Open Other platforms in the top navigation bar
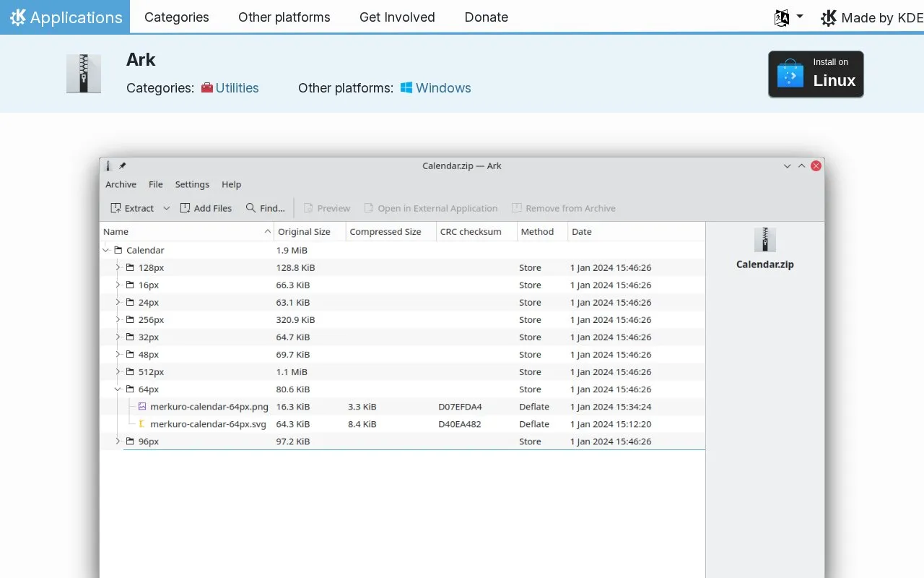Screen dimensions: 924x578 coord(284,17)
